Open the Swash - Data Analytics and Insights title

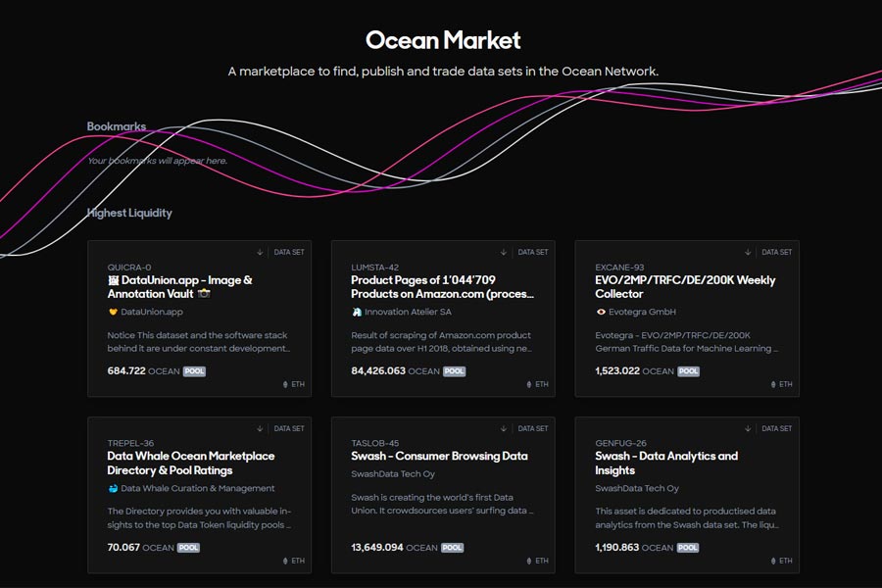(x=666, y=463)
